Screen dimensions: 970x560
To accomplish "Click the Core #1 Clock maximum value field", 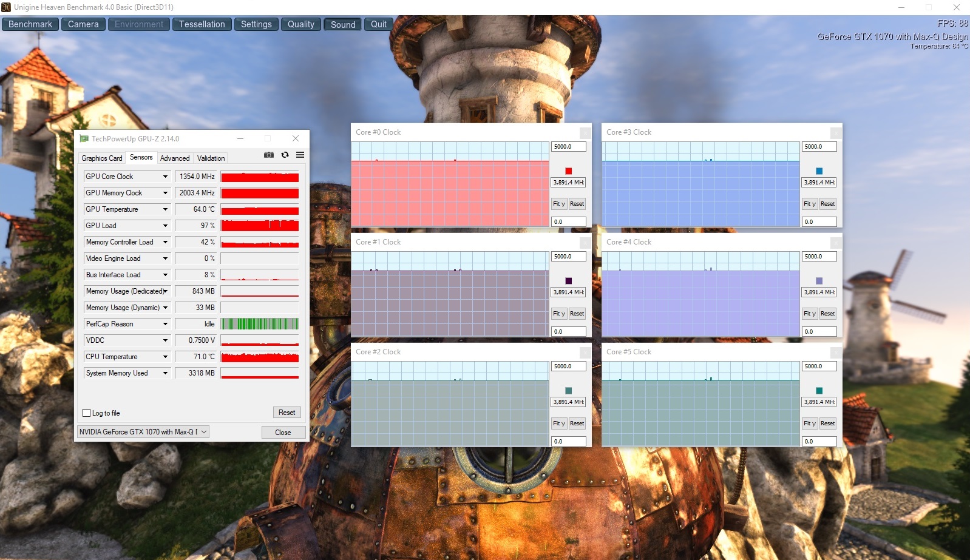I will click(568, 257).
